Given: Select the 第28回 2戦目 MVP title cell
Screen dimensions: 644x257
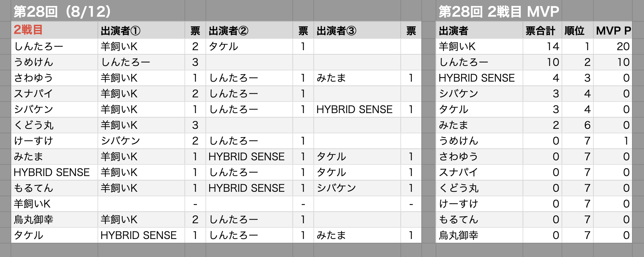Looking at the screenshot, I should click(x=499, y=11).
